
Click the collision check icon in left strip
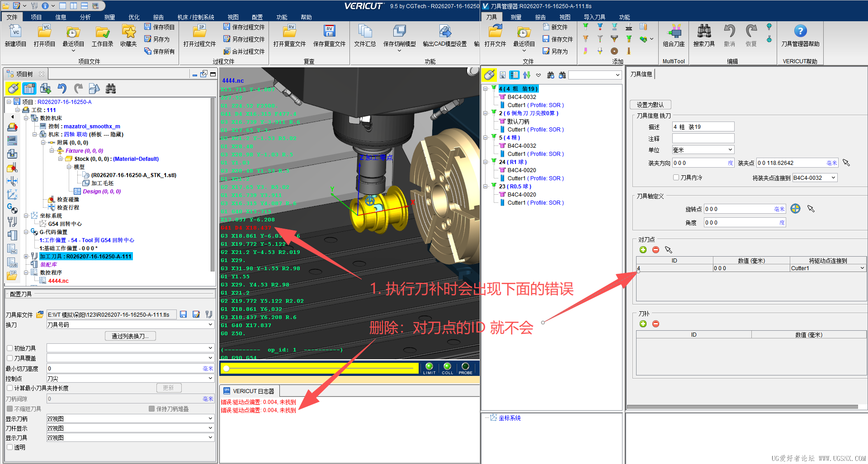click(x=12, y=168)
